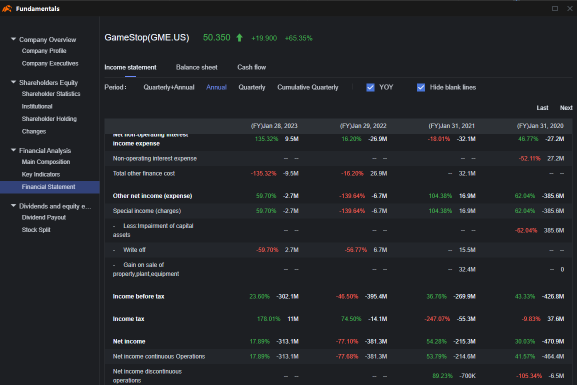Open Dividend Payout page

tap(44, 218)
